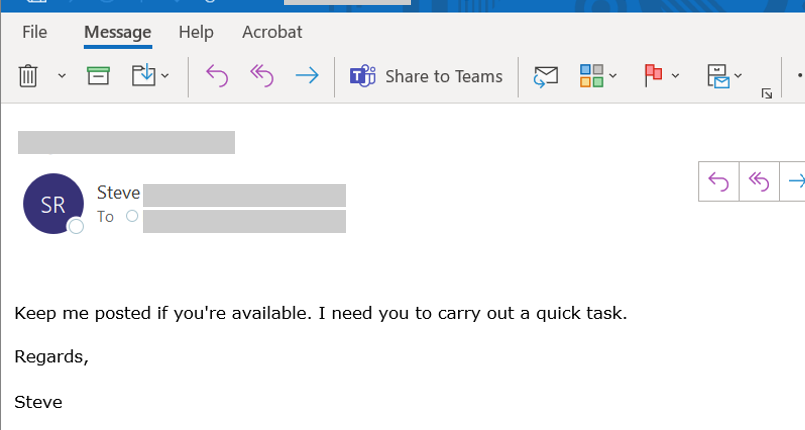This screenshot has width=805, height=430.
Task: Click the Share to Teams button
Action: coord(426,76)
